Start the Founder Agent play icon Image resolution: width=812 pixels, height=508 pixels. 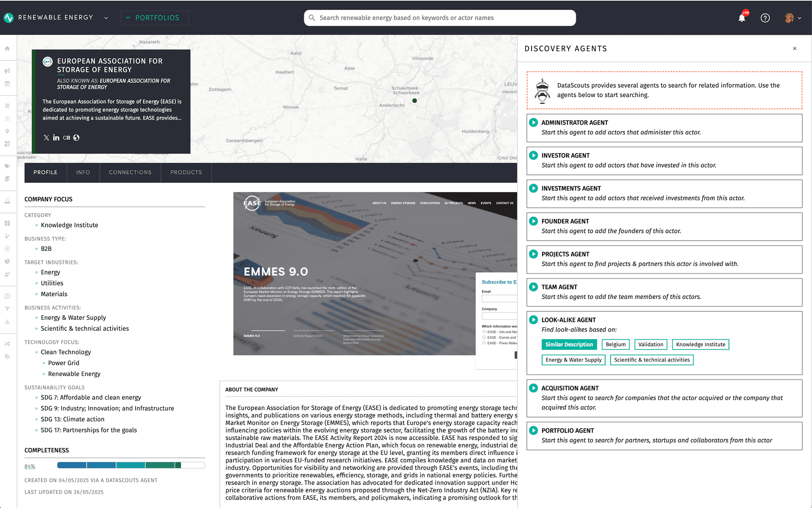[x=533, y=221]
